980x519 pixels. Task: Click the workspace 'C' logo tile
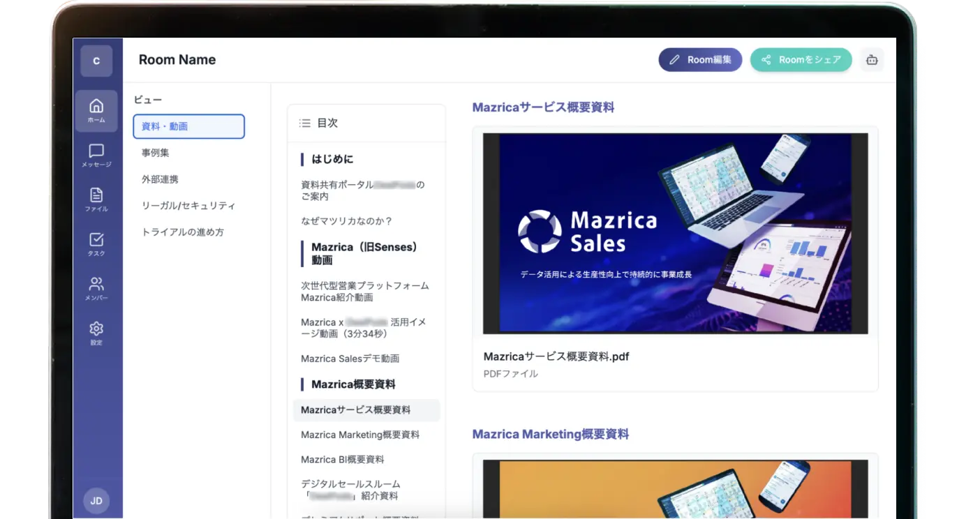coord(96,61)
